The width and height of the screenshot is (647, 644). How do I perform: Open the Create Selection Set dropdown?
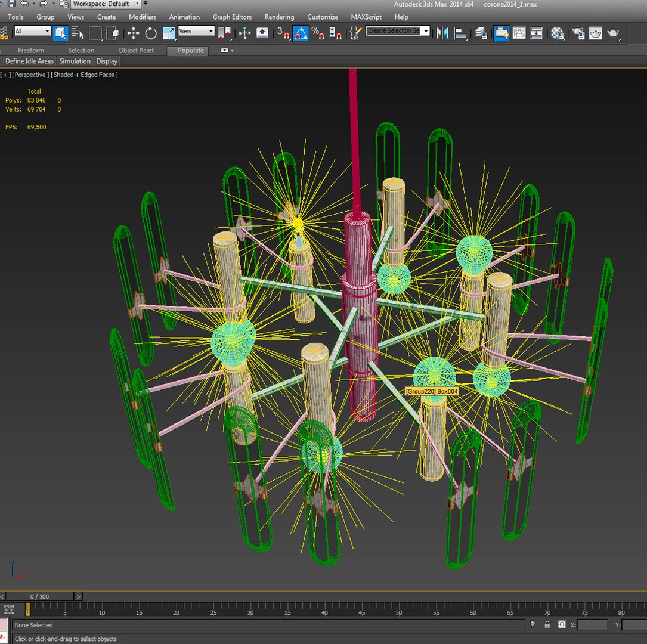[398, 30]
